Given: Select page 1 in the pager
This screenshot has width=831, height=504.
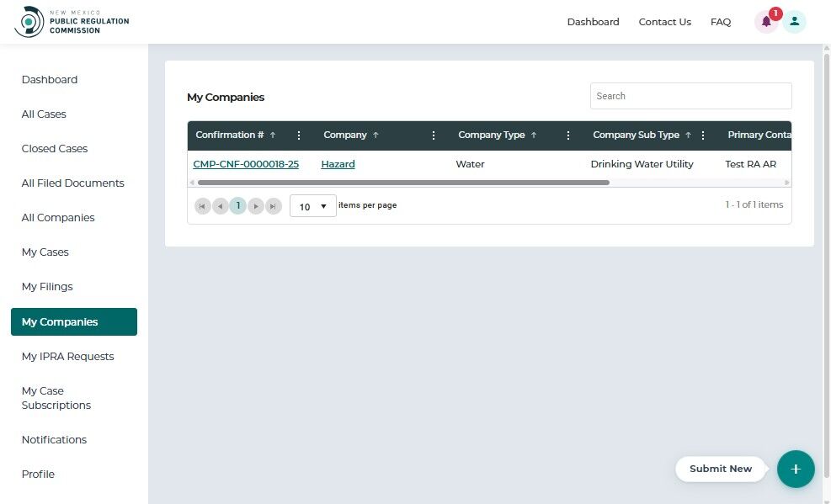Looking at the screenshot, I should (x=238, y=206).
